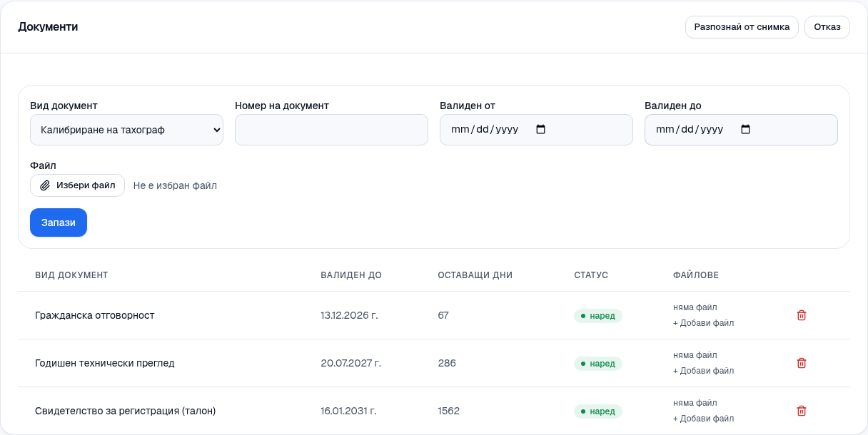Add file to Свидетелство за регистрация
Image resolution: width=868 pixels, height=435 pixels.
[x=703, y=419]
